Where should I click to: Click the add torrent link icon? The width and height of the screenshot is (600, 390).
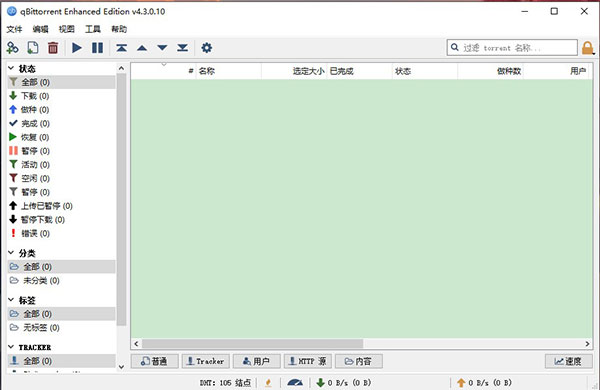[x=12, y=48]
